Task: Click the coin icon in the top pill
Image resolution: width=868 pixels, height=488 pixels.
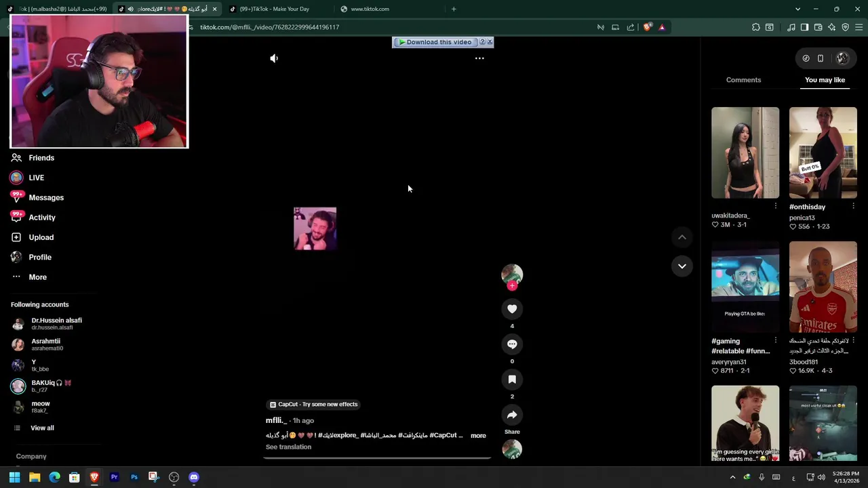Action: click(x=806, y=58)
